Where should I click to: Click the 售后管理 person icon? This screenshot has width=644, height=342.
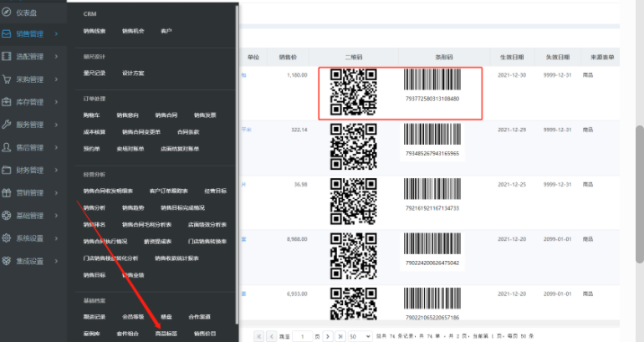click(x=6, y=147)
